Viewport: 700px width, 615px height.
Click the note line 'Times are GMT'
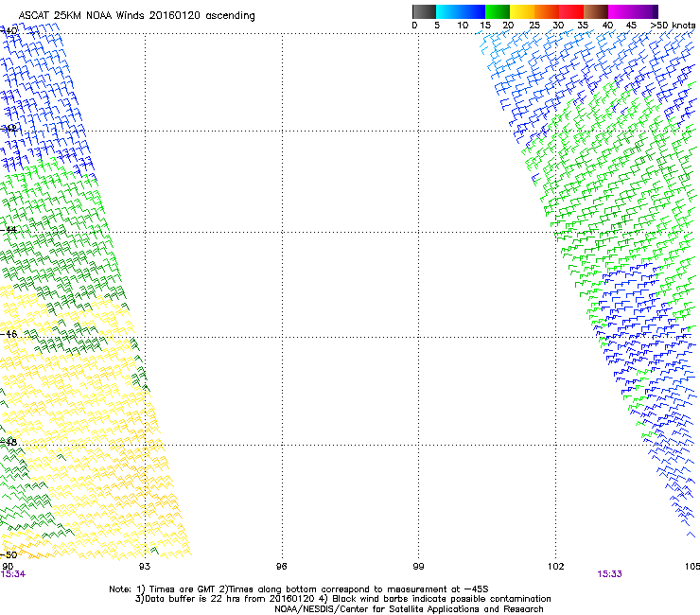pos(182,589)
